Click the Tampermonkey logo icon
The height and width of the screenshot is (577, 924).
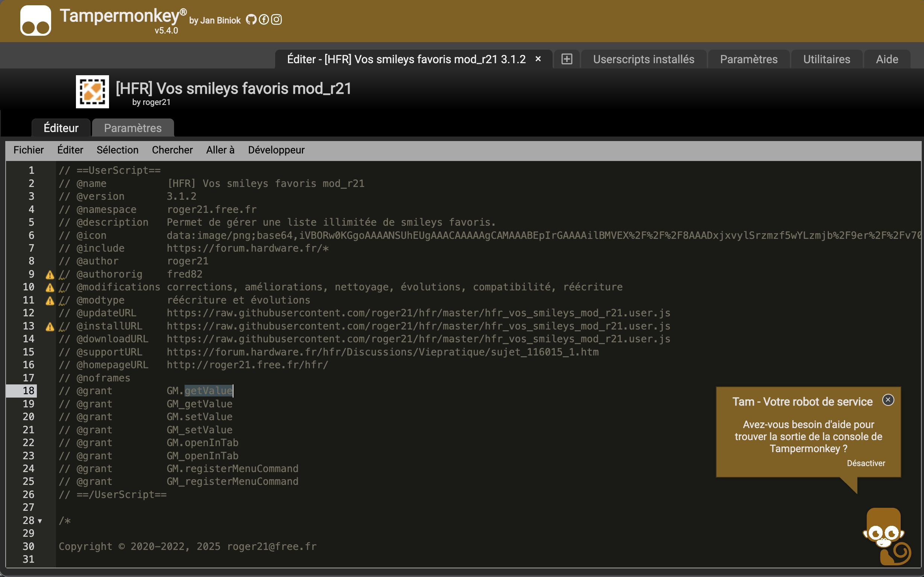click(x=35, y=21)
